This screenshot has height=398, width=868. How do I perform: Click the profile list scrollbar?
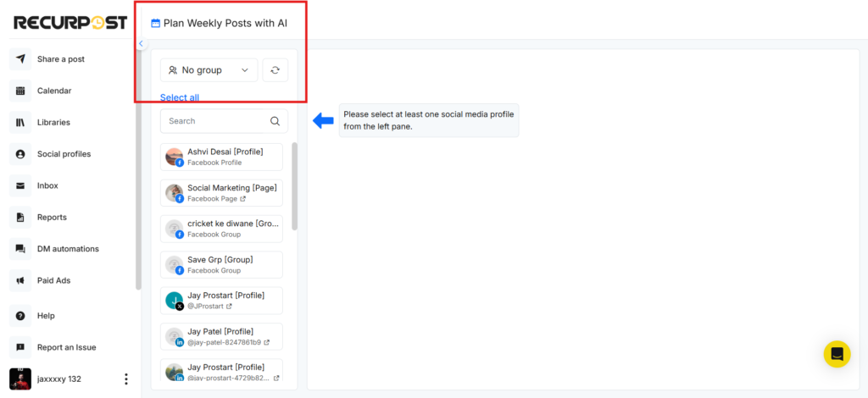[294, 186]
